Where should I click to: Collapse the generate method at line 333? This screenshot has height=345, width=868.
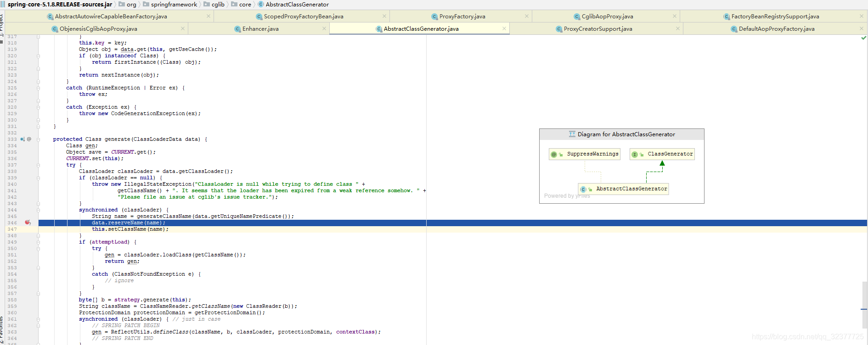point(39,139)
